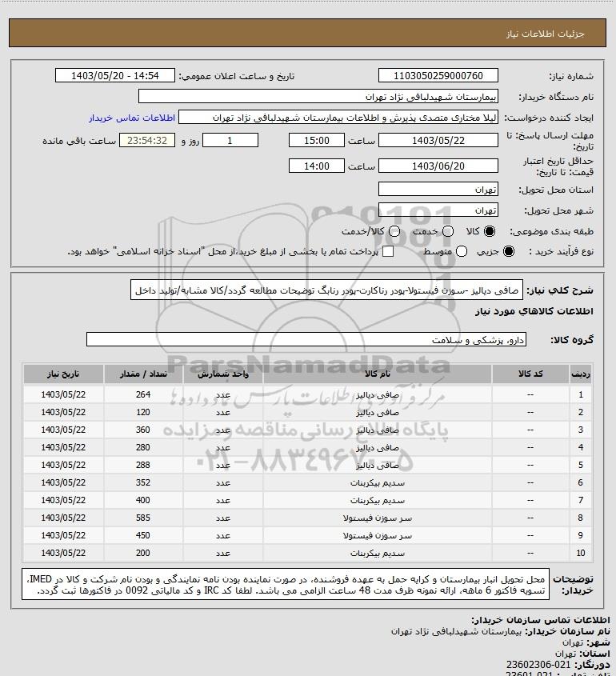Click the request creator field لیلا مختاری

tap(338, 118)
